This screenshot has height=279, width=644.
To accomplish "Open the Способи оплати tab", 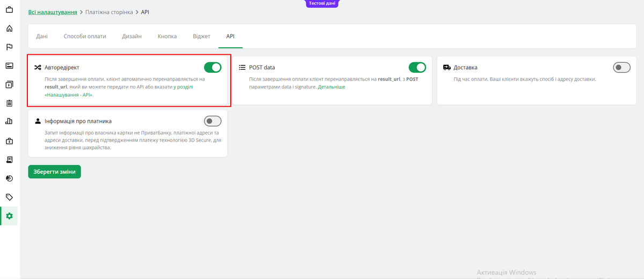I will click(x=85, y=36).
